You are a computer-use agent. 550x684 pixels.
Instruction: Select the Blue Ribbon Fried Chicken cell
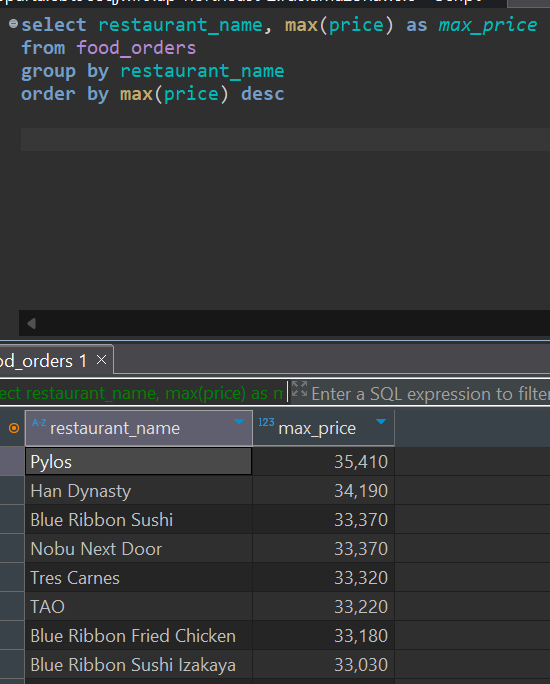[x=139, y=636]
